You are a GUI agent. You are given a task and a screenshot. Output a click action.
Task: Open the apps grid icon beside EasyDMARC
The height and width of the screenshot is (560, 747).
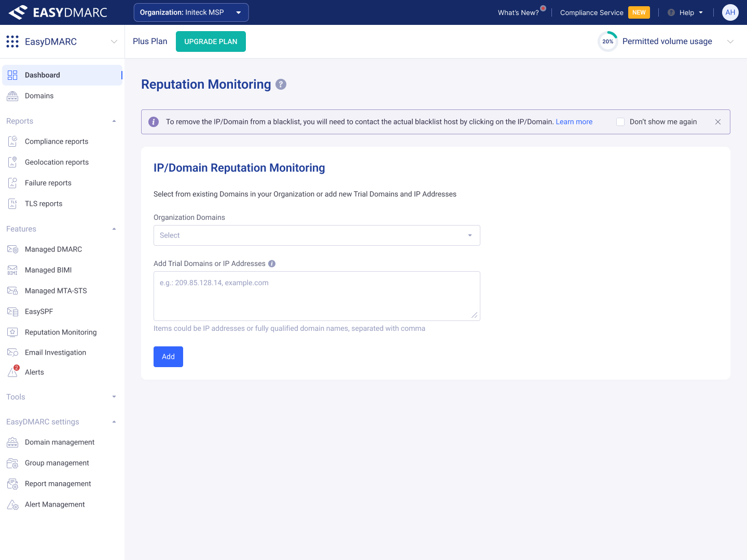(x=12, y=41)
